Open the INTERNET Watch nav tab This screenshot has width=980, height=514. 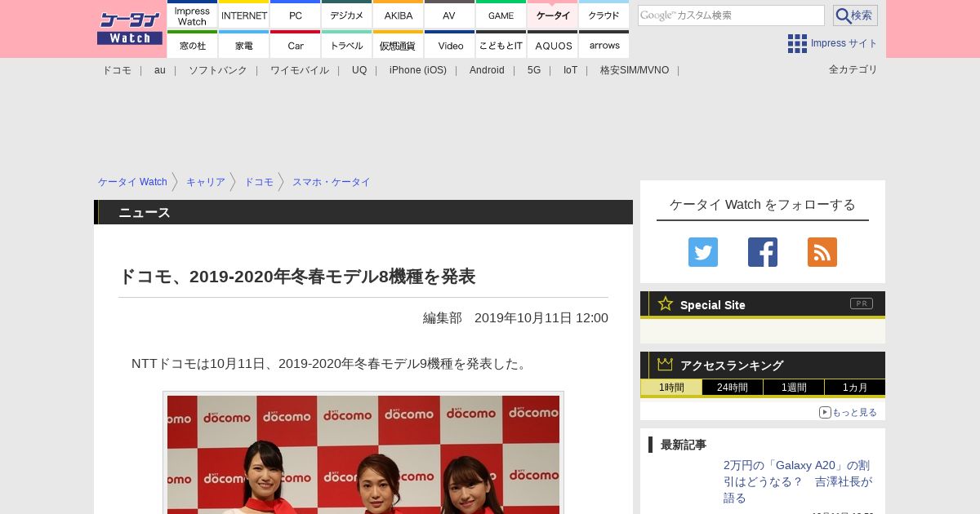244,15
